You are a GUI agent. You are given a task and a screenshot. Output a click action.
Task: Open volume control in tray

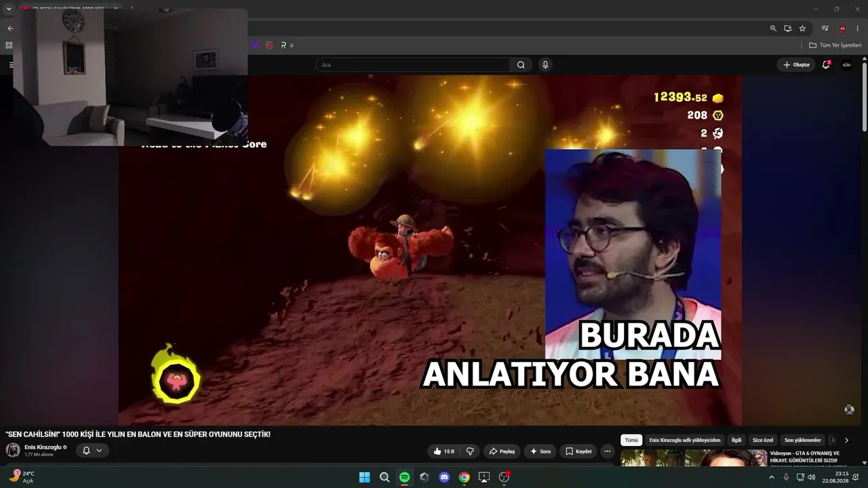coord(812,477)
